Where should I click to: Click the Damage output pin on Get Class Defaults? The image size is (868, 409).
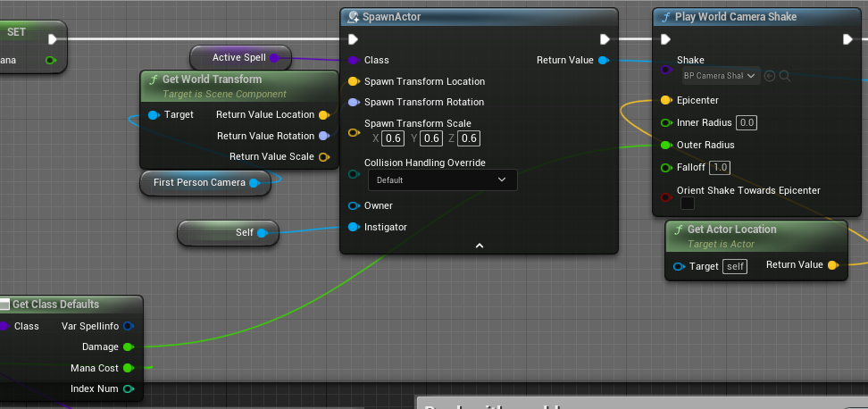tap(128, 346)
